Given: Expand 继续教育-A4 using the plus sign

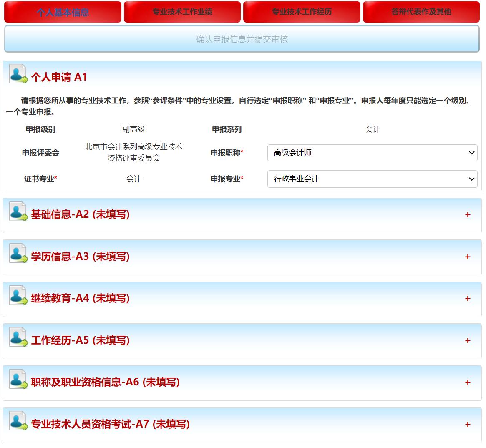Looking at the screenshot, I should (467, 299).
